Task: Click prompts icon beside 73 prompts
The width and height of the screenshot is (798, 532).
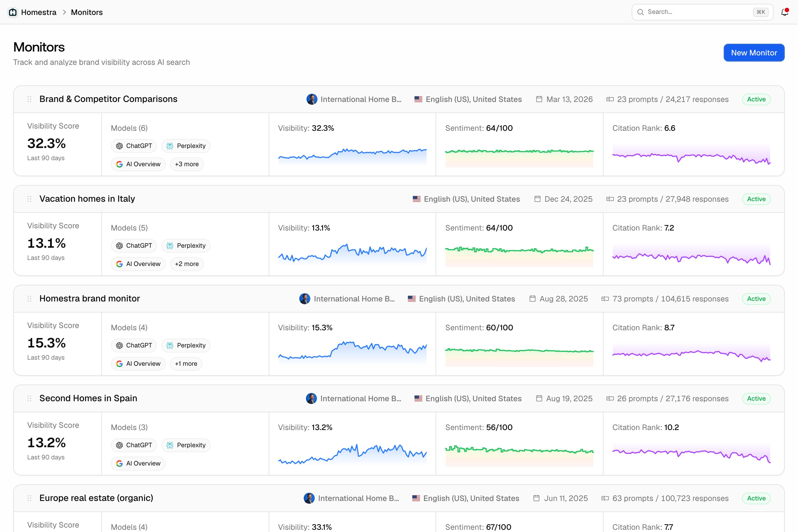Action: 605,299
